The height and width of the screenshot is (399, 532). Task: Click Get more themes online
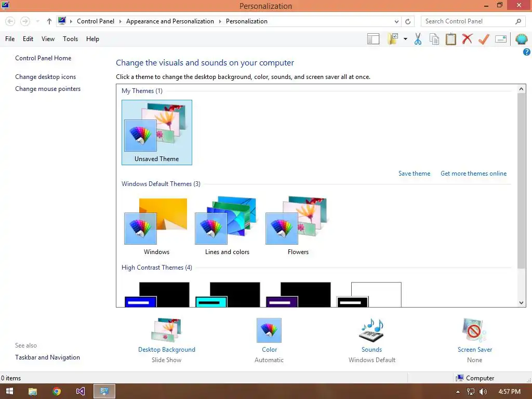[x=474, y=174]
